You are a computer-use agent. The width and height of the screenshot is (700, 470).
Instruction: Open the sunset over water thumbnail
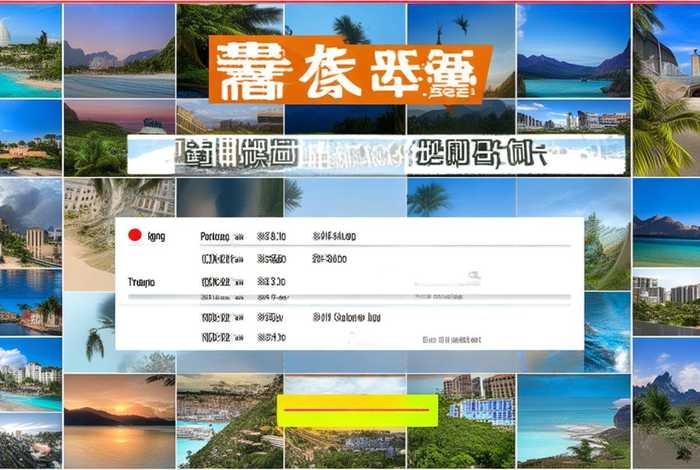[x=119, y=421]
